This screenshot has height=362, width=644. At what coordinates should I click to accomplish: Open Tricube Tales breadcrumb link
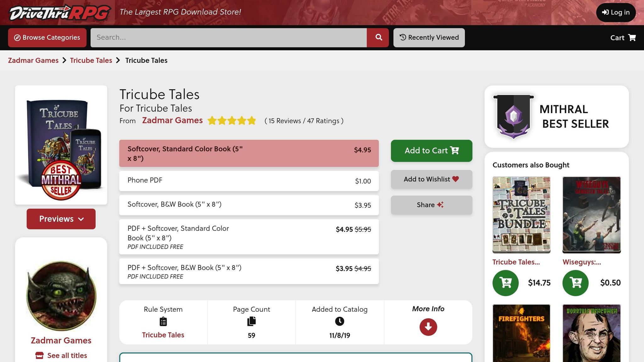(91, 60)
